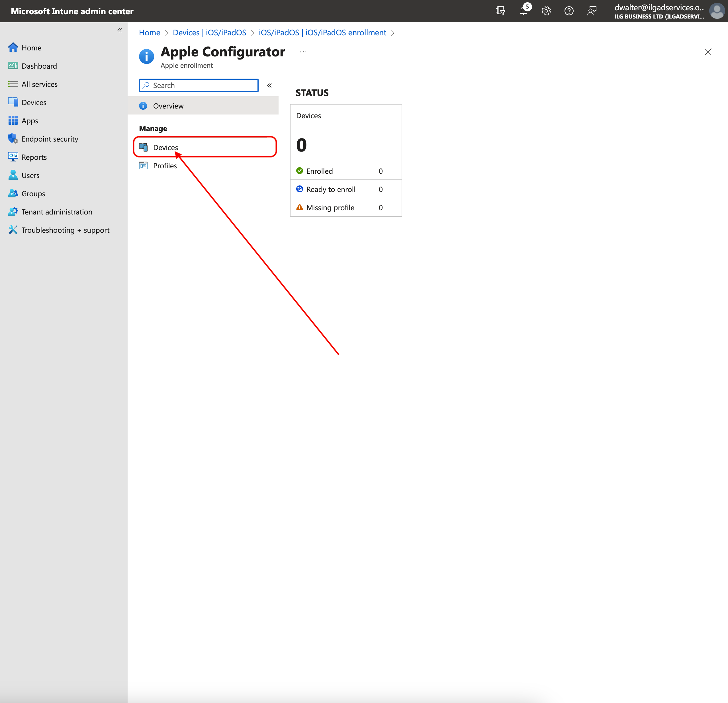Image resolution: width=728 pixels, height=703 pixels.
Task: Open Tenant administration in sidebar
Action: coord(57,212)
